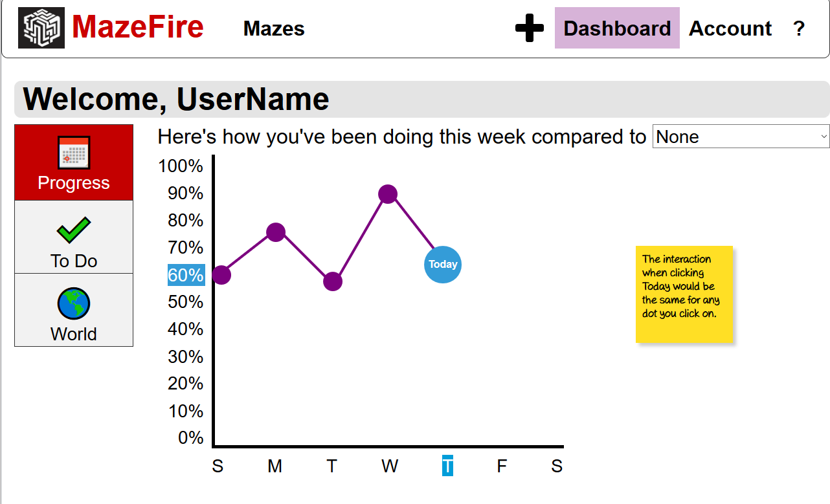Select Wednesday's purple data dot
This screenshot has height=504, width=830.
point(388,194)
